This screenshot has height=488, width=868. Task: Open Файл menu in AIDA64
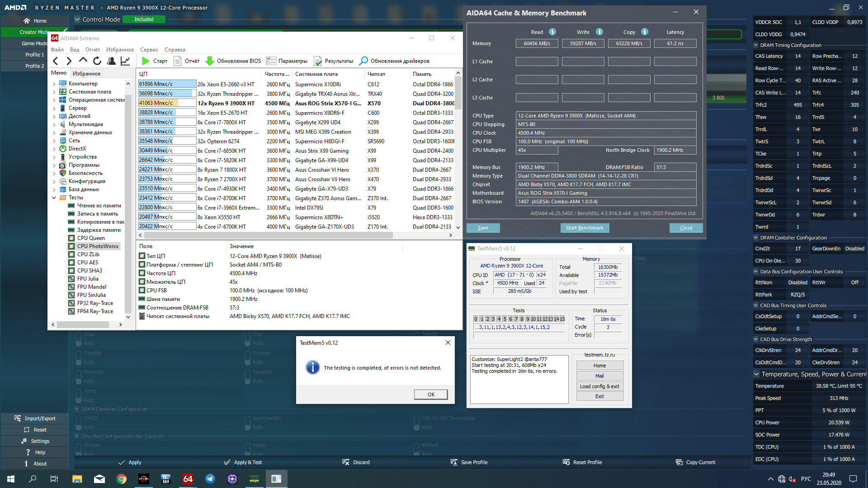coord(57,50)
